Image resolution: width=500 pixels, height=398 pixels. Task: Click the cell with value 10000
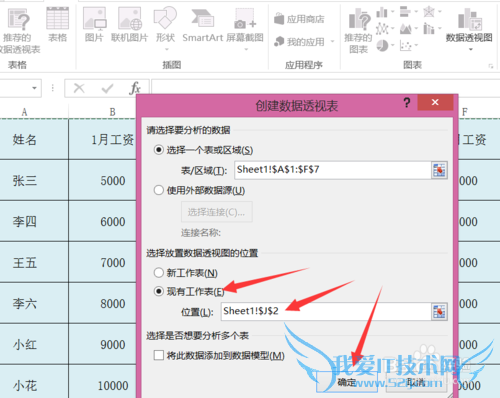[x=102, y=382]
